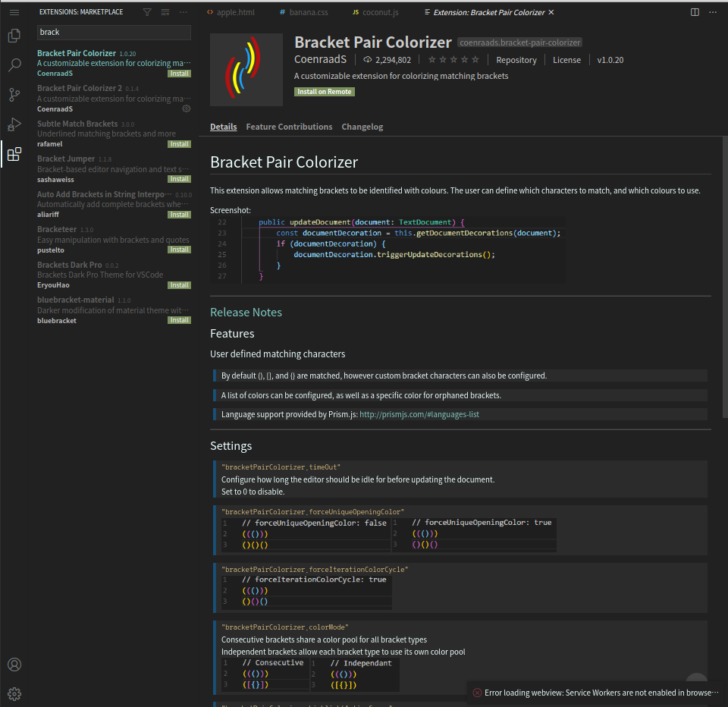
Task: Select Bracket Jumper list entry
Action: pyautogui.click(x=114, y=169)
